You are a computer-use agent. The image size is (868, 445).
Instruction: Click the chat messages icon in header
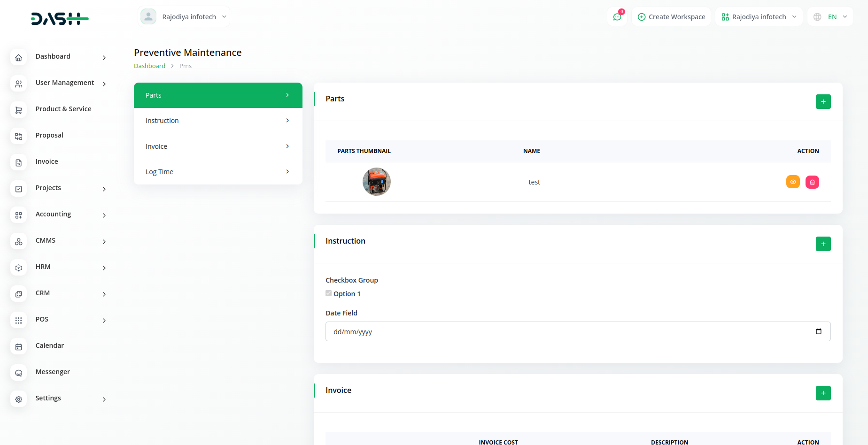point(617,17)
